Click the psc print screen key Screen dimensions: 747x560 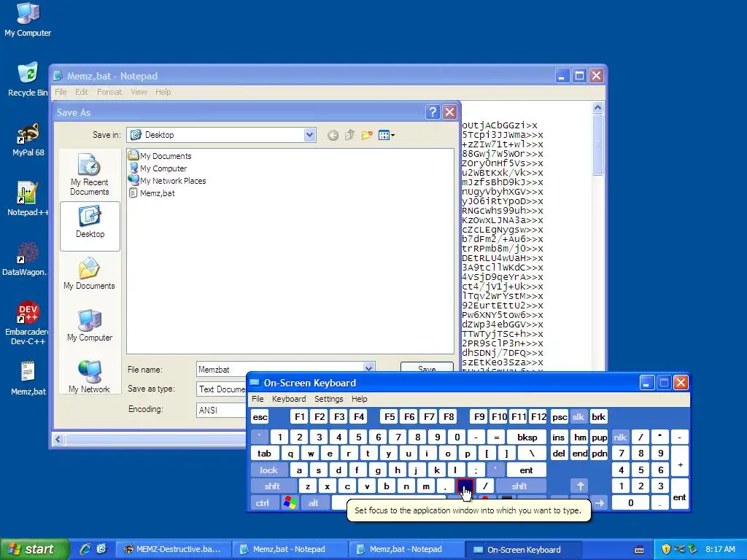(560, 417)
